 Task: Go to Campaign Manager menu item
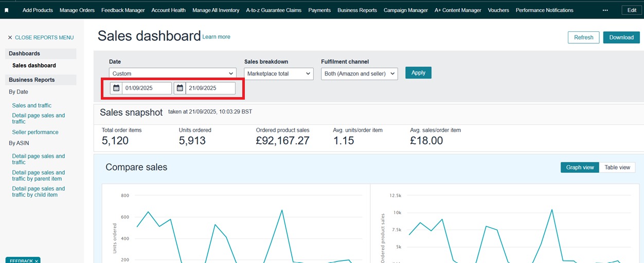coord(405,10)
